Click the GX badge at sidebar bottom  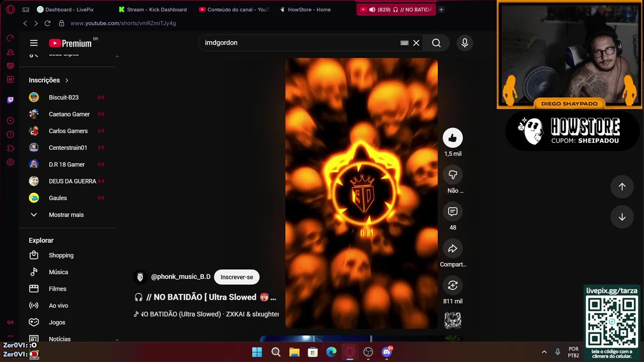point(10,322)
